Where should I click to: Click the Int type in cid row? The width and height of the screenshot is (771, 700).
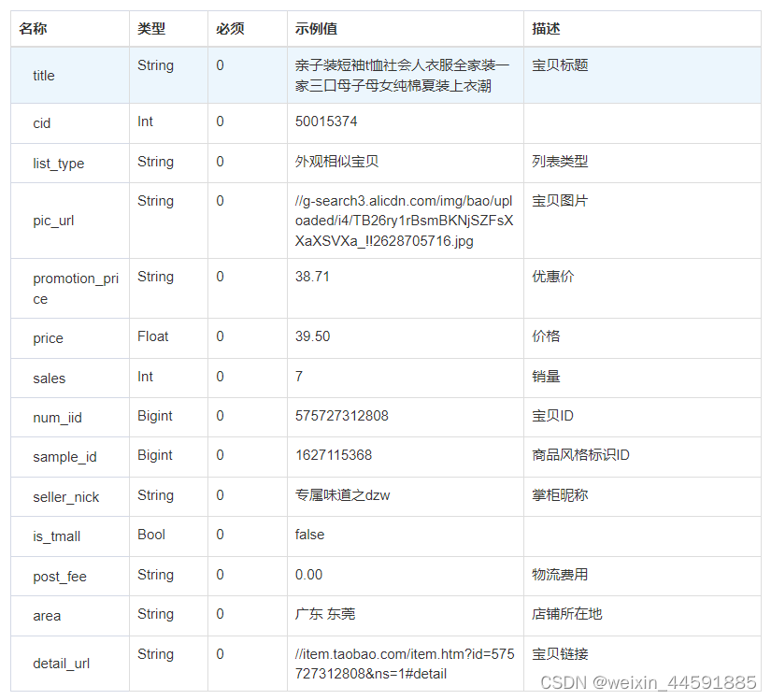click(145, 121)
